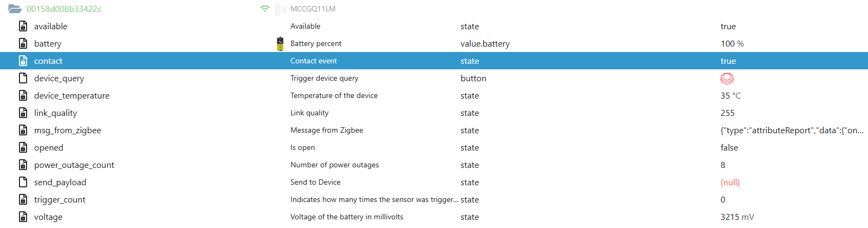Select the power_outage_count item
The height and width of the screenshot is (228, 868).
point(74,165)
